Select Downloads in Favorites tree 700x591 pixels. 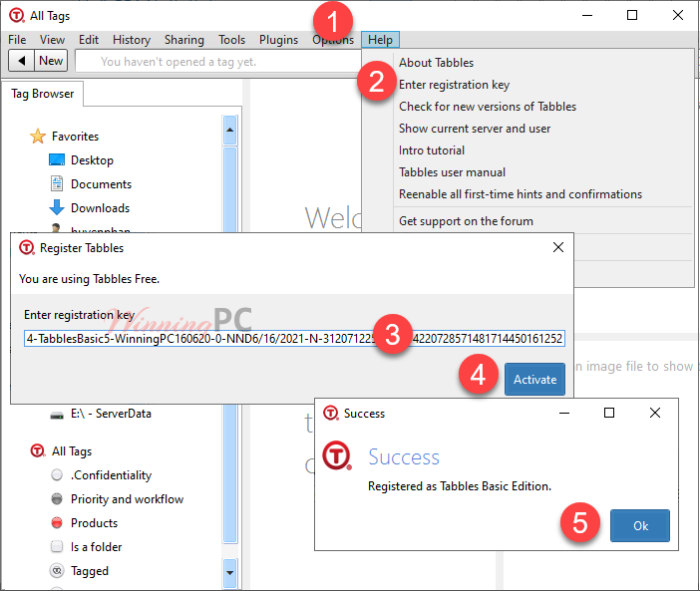(x=100, y=208)
